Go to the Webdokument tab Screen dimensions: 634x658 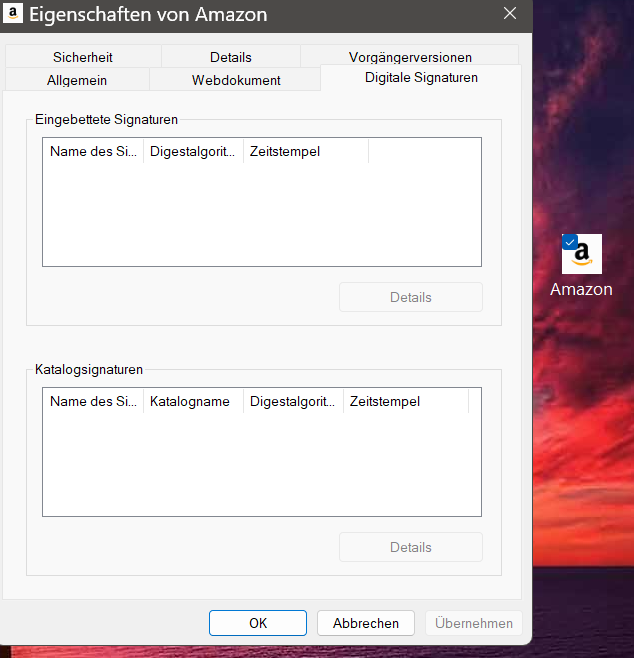[x=236, y=80]
